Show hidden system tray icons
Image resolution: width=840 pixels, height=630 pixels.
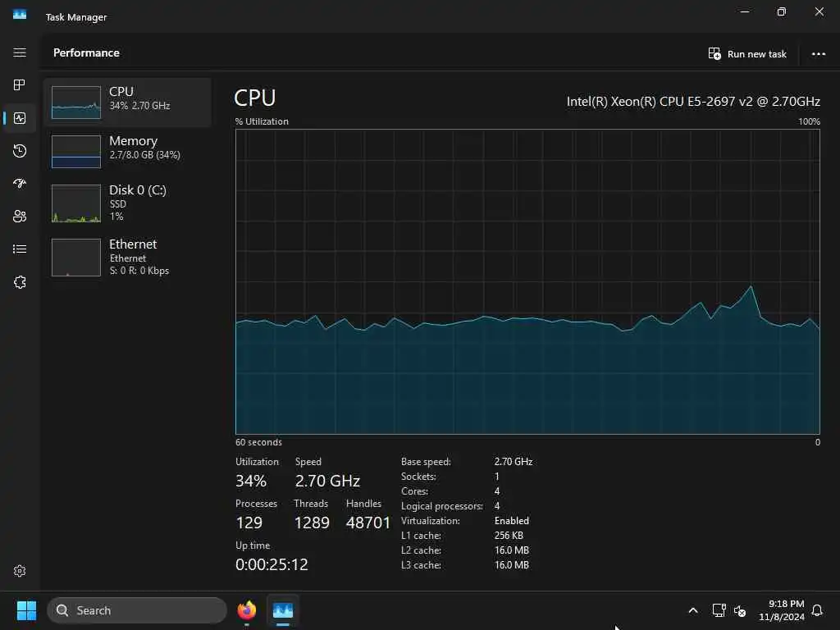point(692,610)
